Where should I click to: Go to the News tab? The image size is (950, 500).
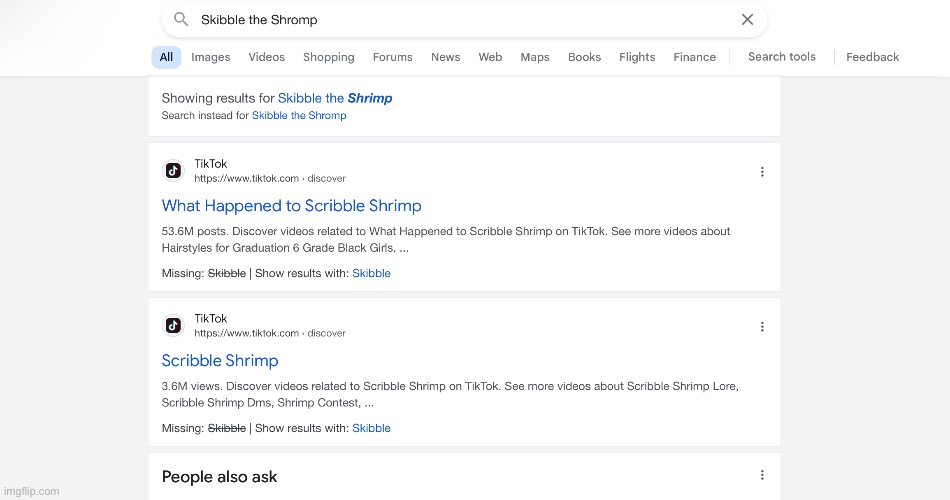pyautogui.click(x=445, y=57)
